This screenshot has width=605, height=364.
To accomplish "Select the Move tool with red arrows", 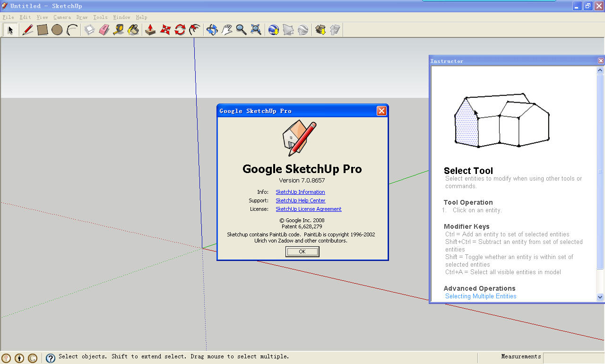I will pyautogui.click(x=165, y=30).
